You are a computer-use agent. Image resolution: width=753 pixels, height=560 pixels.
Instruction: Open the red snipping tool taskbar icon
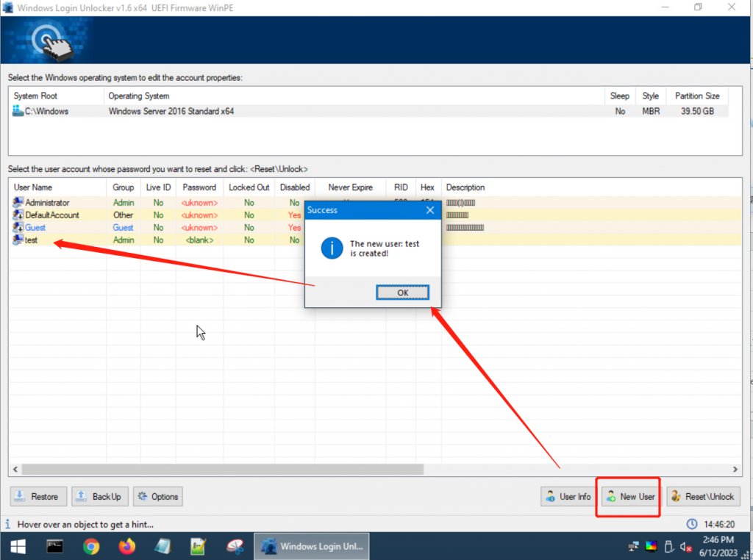[235, 546]
